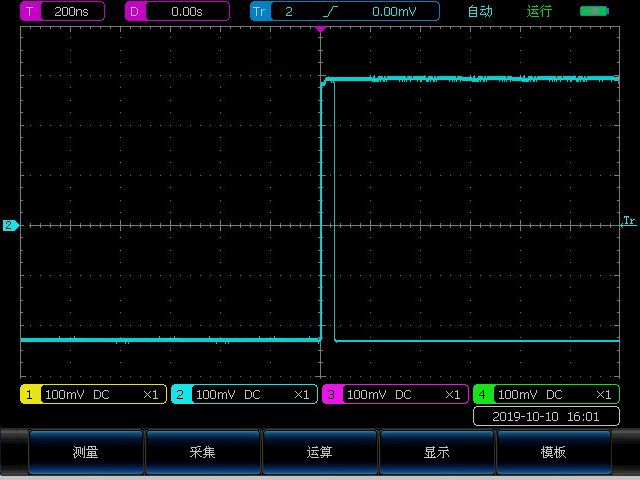This screenshot has height=480, width=640.
Task: Open the 测量 menu
Action: (86, 452)
